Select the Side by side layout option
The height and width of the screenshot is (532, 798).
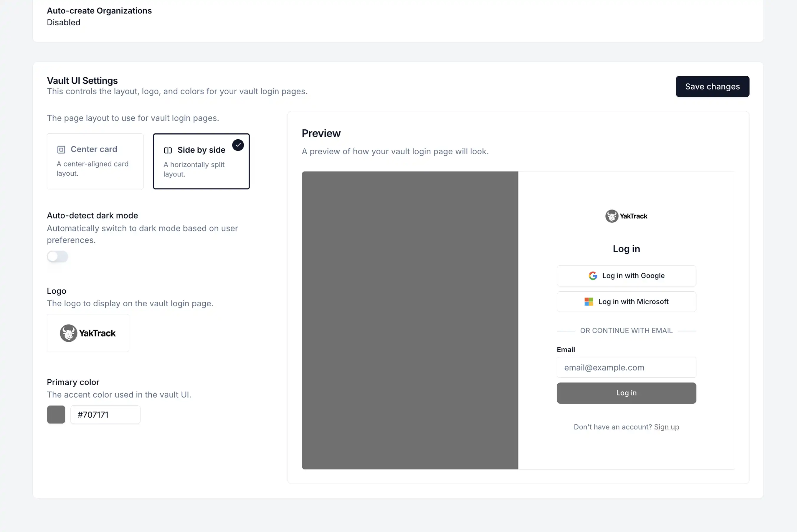click(201, 161)
